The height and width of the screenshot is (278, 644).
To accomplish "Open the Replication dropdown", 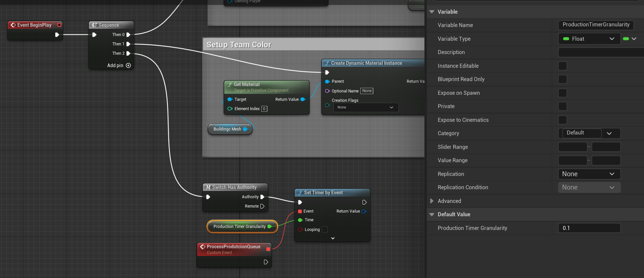I will tap(589, 174).
